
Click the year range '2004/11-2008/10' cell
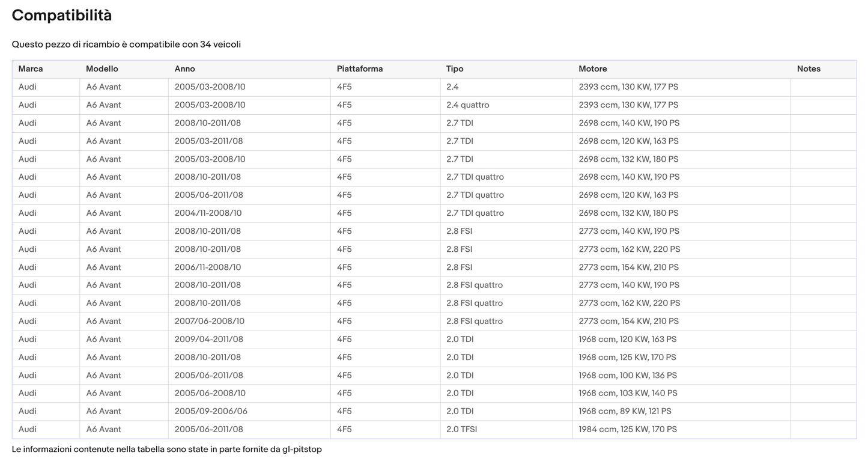[208, 213]
